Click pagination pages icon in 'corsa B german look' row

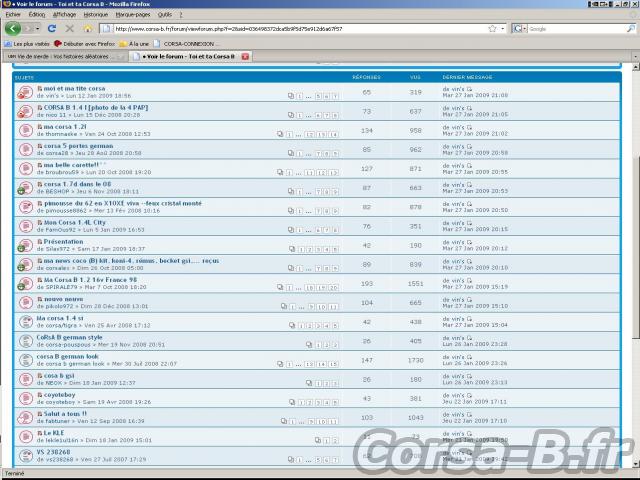coord(280,364)
